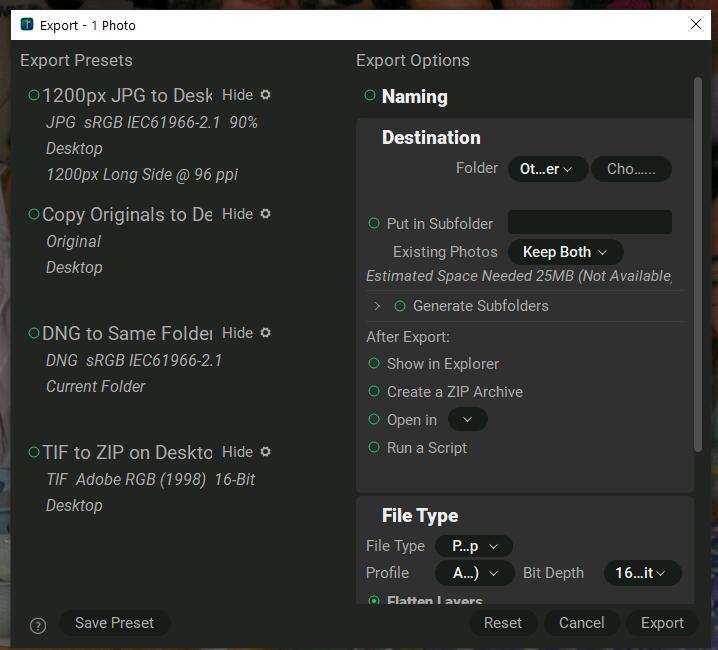This screenshot has width=718, height=650.
Task: Hide the TIF to ZIP preset
Action: click(237, 452)
